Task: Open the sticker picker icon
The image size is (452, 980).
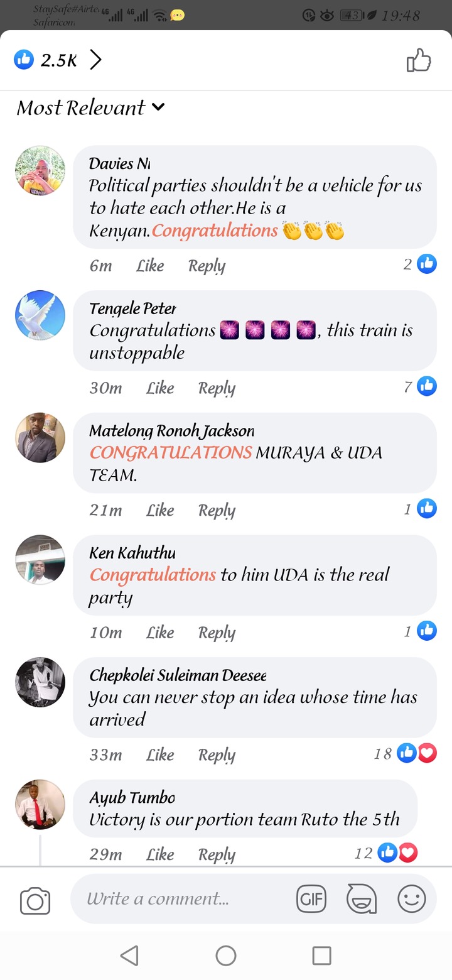Action: tap(362, 900)
